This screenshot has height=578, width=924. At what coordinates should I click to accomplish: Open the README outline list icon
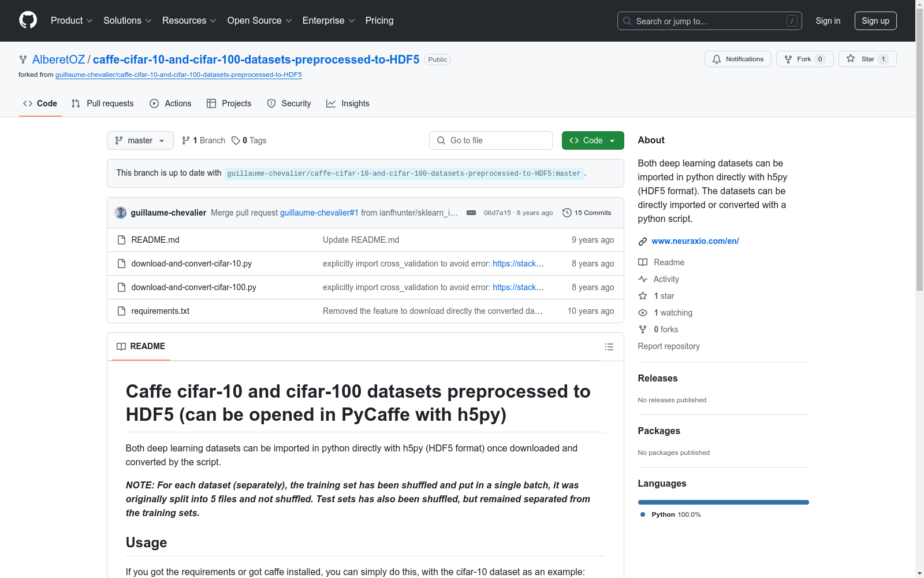[x=609, y=347]
